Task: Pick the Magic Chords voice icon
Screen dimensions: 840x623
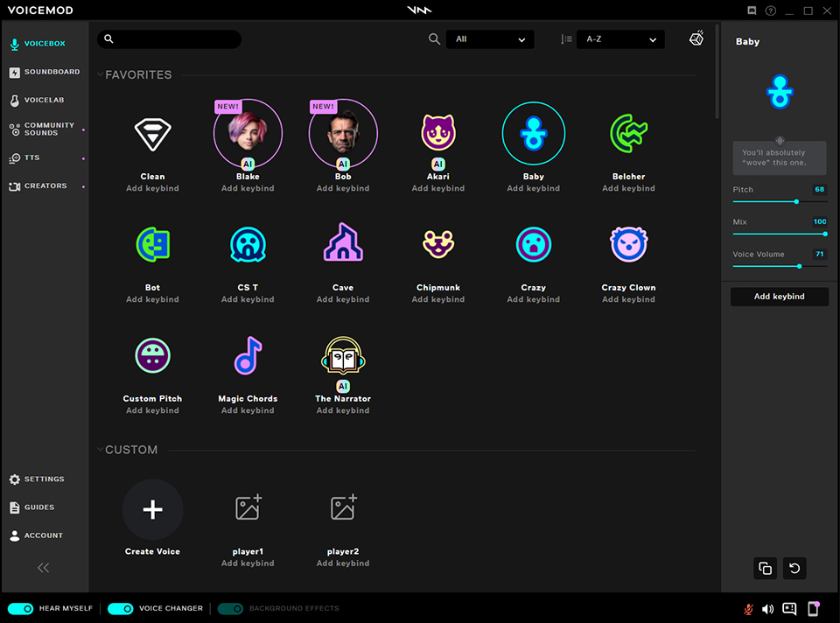Action: point(248,355)
